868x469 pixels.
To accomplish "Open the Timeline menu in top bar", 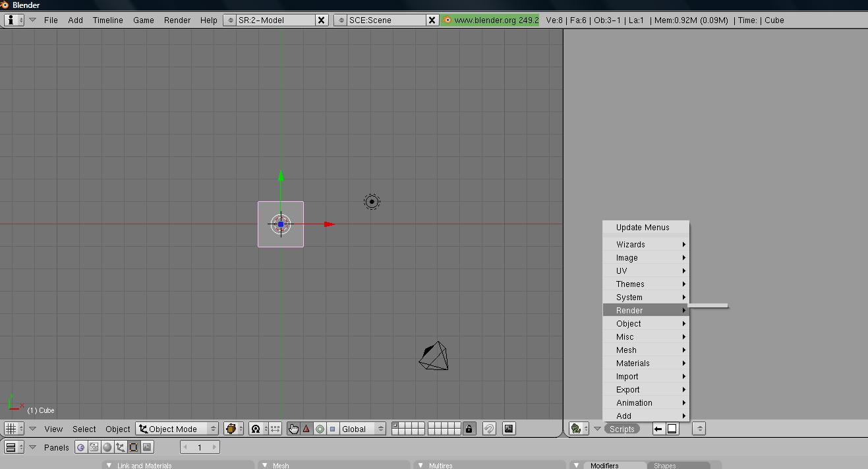I will pyautogui.click(x=107, y=20).
